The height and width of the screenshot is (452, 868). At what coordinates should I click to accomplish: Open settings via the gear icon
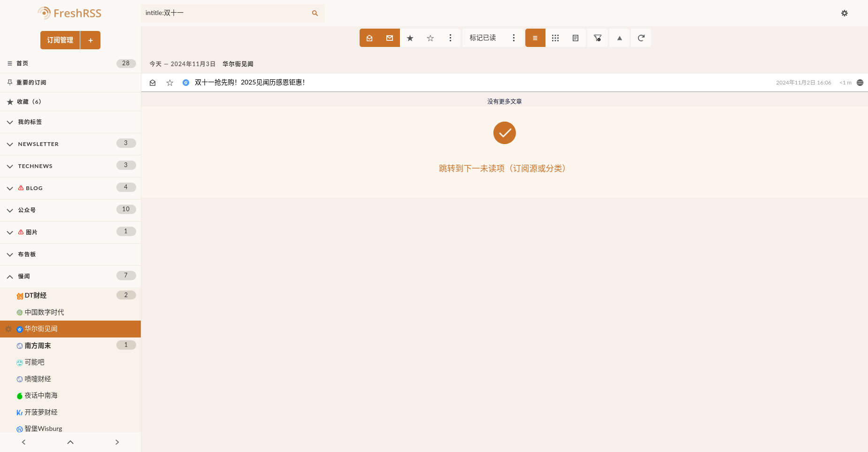[x=844, y=13]
